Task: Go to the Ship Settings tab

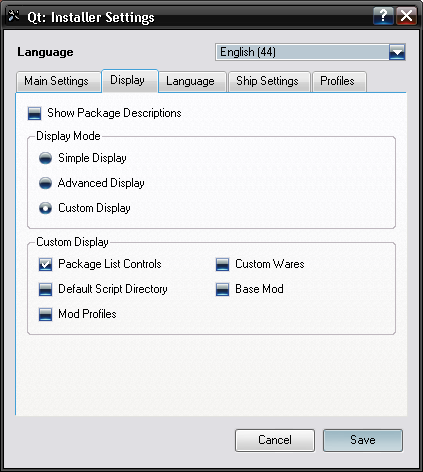Action: coord(269,81)
